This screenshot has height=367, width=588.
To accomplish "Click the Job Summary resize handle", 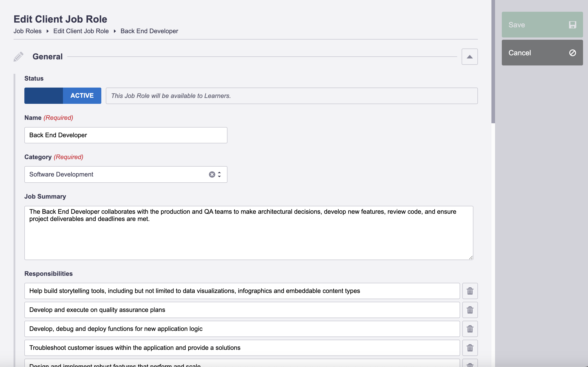I will [471, 257].
